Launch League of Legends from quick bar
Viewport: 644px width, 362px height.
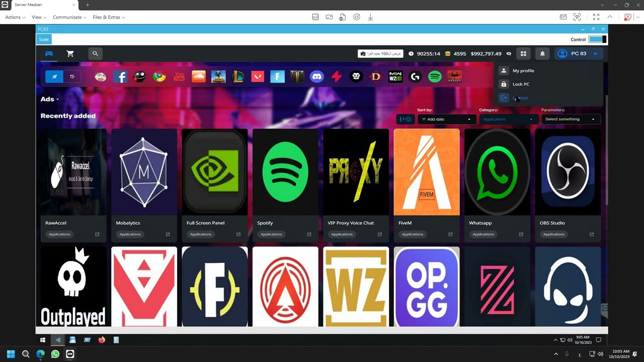(x=238, y=77)
